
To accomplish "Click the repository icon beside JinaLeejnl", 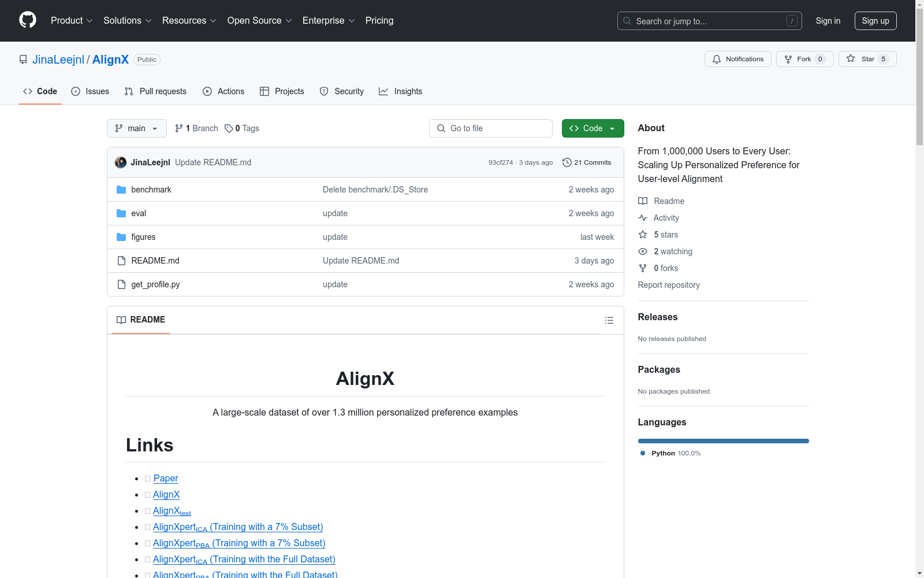I will (x=23, y=60).
